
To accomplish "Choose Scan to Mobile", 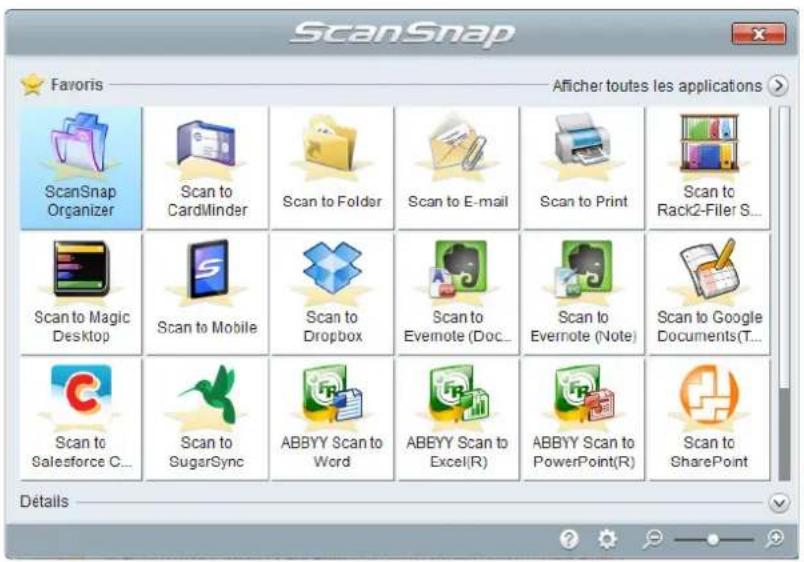I will tap(207, 293).
